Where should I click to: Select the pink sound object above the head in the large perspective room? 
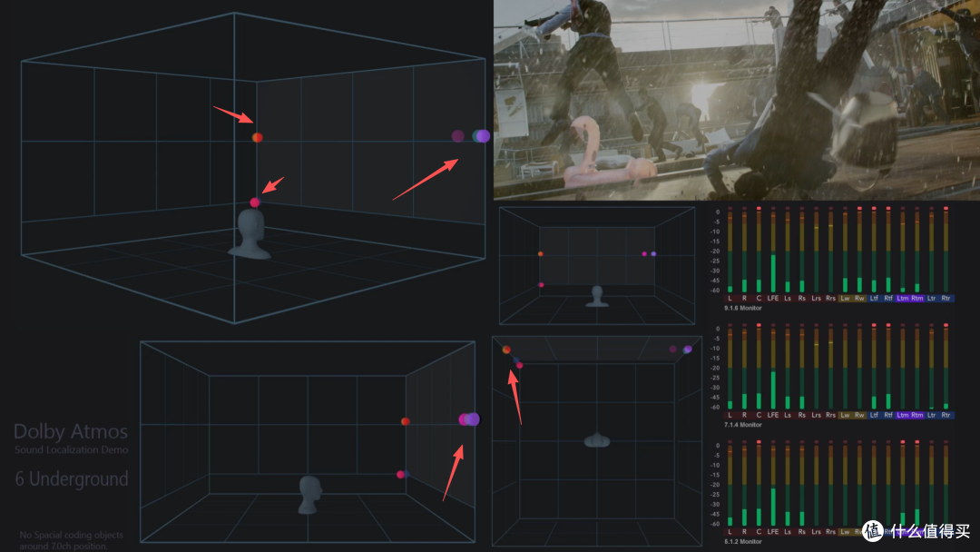[x=255, y=202]
